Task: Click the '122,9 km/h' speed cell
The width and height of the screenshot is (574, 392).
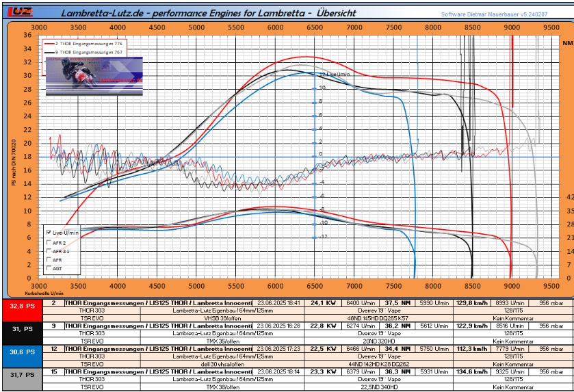Action: tap(472, 326)
